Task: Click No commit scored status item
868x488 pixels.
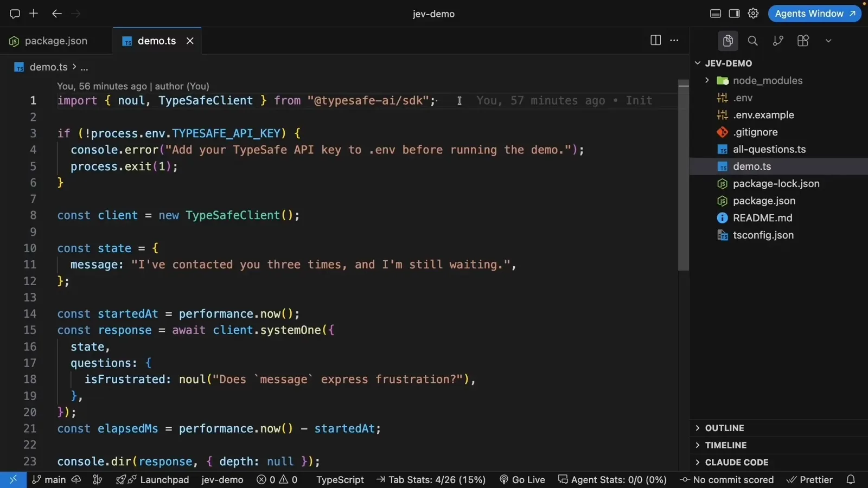Action: (x=727, y=480)
